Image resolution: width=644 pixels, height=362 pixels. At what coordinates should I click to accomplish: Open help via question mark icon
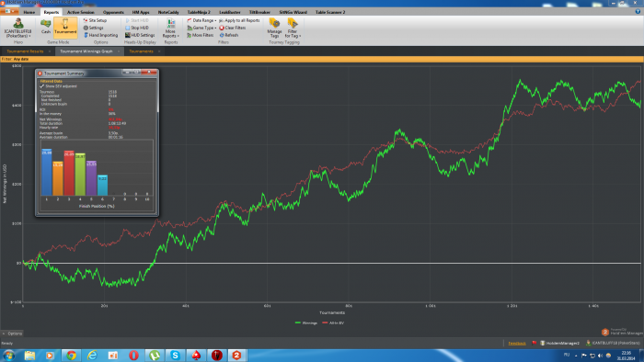[x=638, y=12]
